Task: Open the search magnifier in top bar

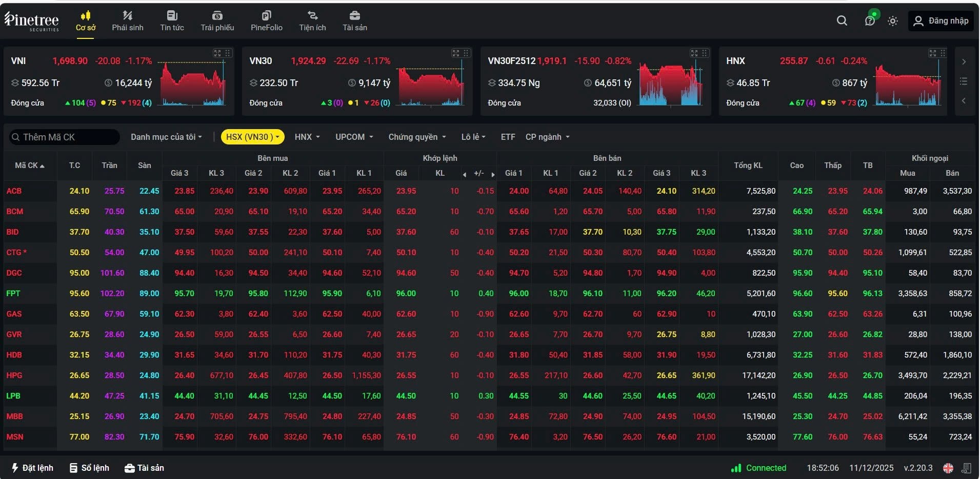Action: 842,20
